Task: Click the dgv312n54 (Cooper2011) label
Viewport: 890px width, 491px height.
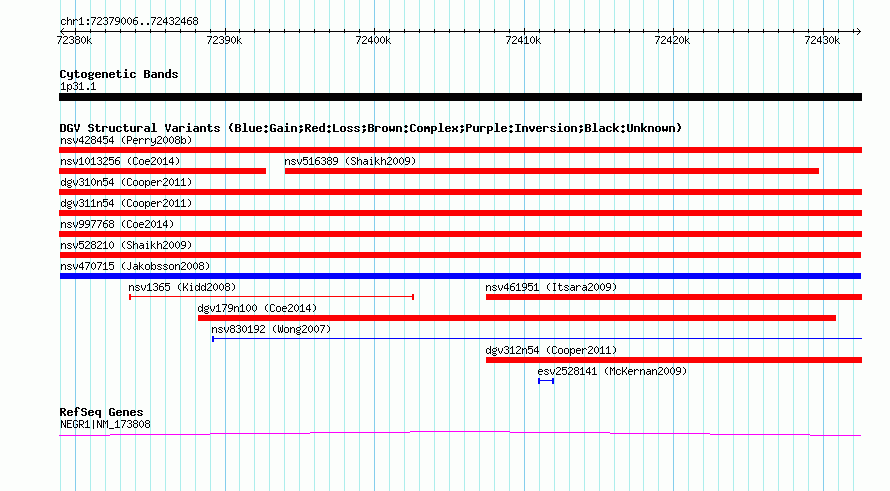Action: click(x=551, y=350)
